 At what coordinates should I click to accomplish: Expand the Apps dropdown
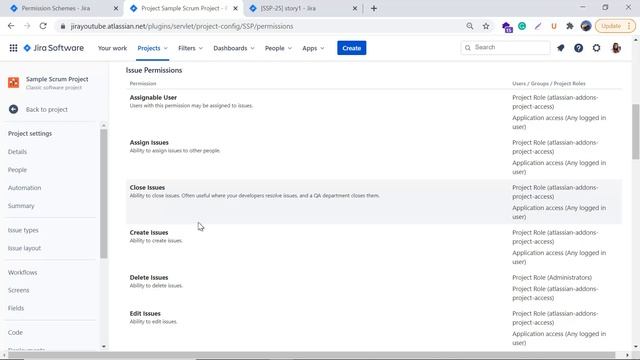[313, 48]
